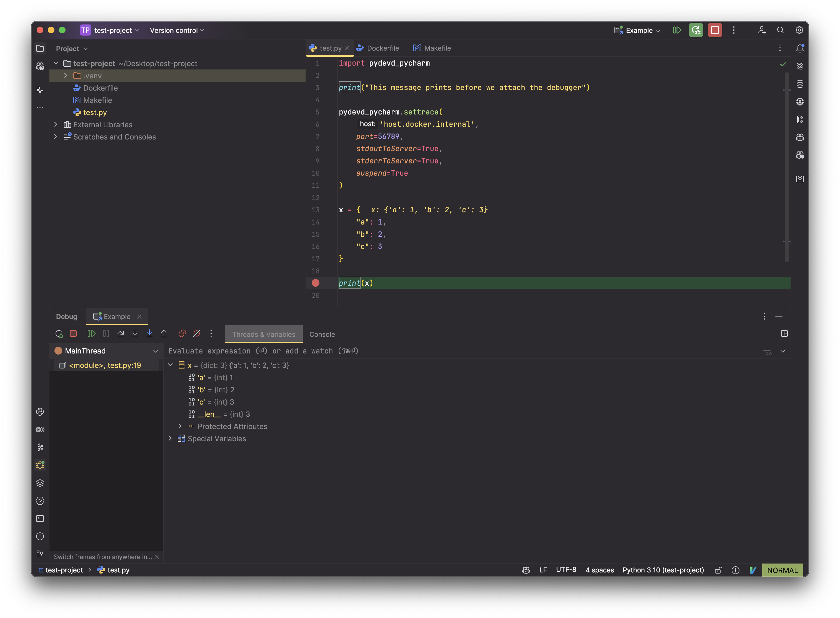Open the Services tool window icon
The image size is (840, 618).
click(x=40, y=501)
